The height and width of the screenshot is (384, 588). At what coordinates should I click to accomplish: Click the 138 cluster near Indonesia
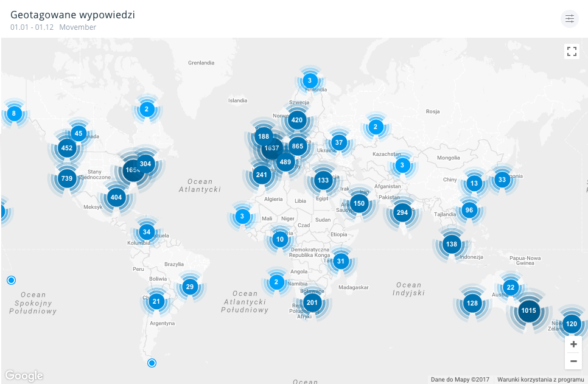451,244
